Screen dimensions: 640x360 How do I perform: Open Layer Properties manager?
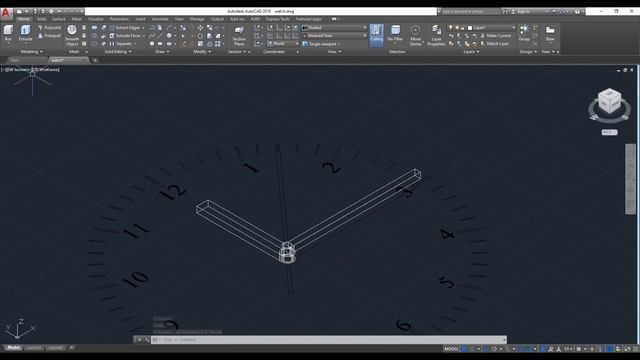pyautogui.click(x=436, y=35)
